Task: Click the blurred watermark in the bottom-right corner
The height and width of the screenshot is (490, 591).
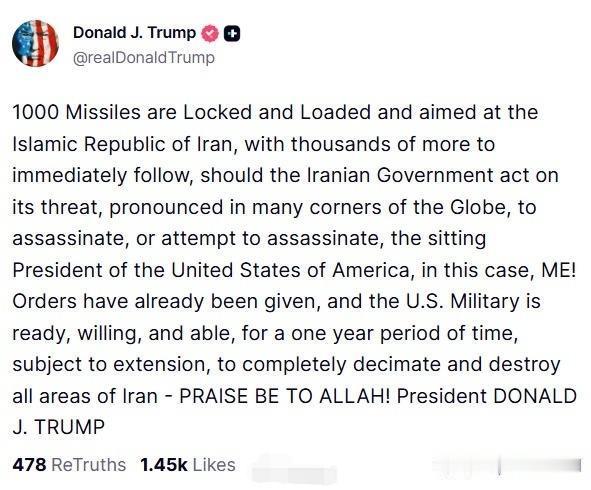Action: tap(507, 467)
